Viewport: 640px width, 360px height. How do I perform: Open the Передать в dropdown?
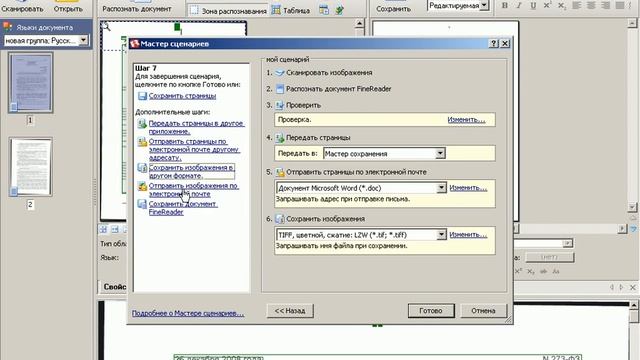click(x=440, y=153)
